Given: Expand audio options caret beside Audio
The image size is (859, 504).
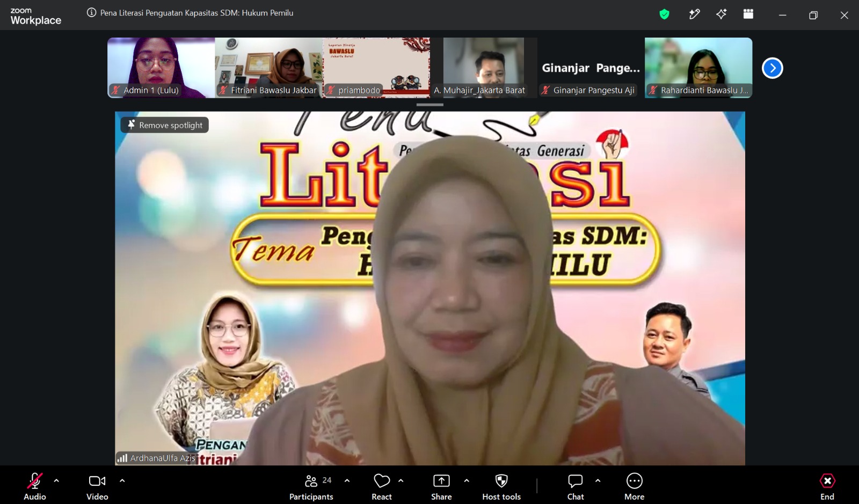Looking at the screenshot, I should (56, 480).
